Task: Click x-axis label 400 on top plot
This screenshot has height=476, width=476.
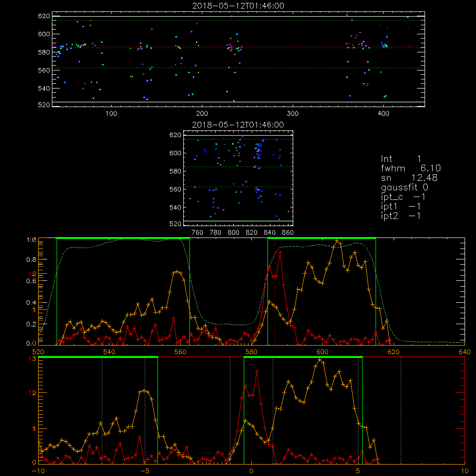Action: tap(383, 114)
